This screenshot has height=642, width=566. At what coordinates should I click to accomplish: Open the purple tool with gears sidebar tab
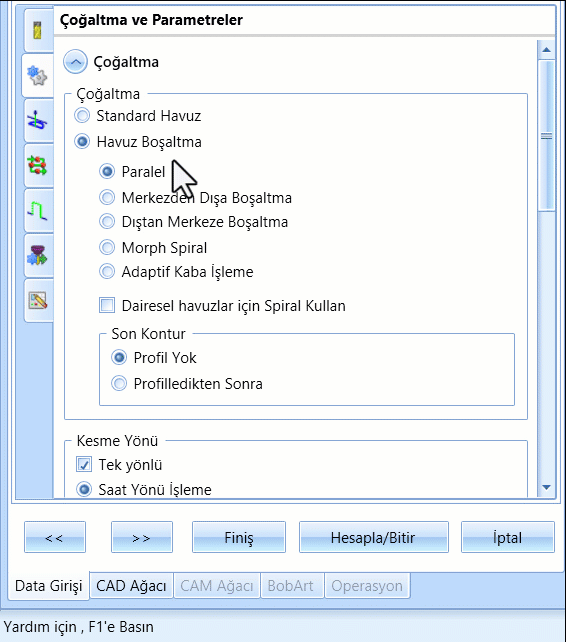click(x=38, y=255)
